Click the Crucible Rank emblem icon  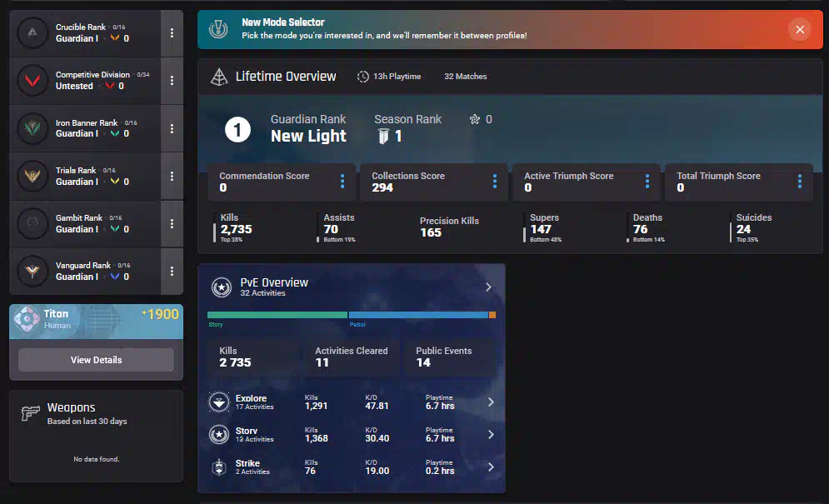[x=32, y=33]
